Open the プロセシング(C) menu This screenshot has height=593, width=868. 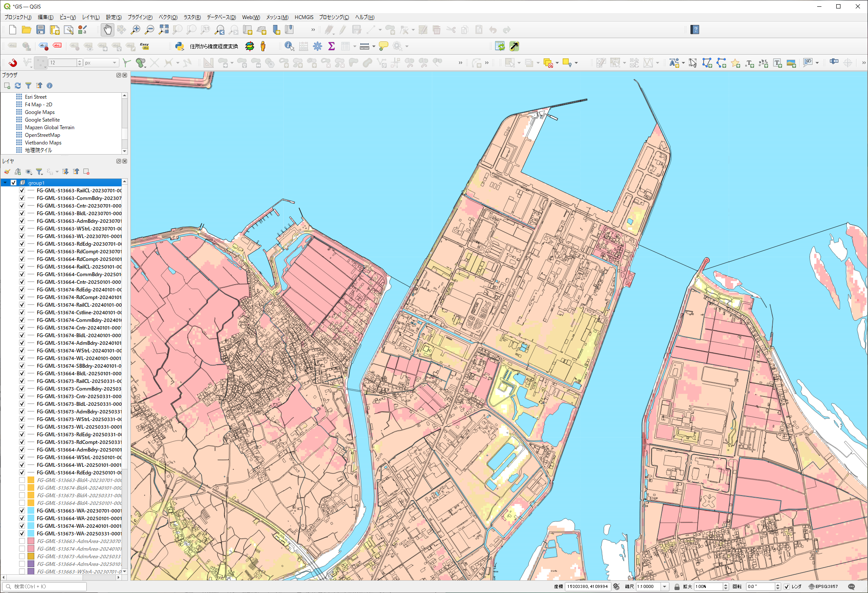(x=334, y=17)
